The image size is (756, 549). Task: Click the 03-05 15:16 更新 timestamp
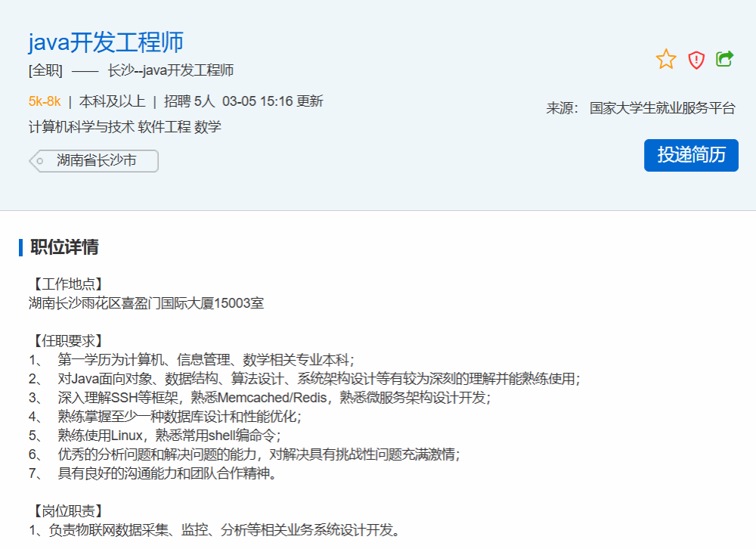pos(272,101)
